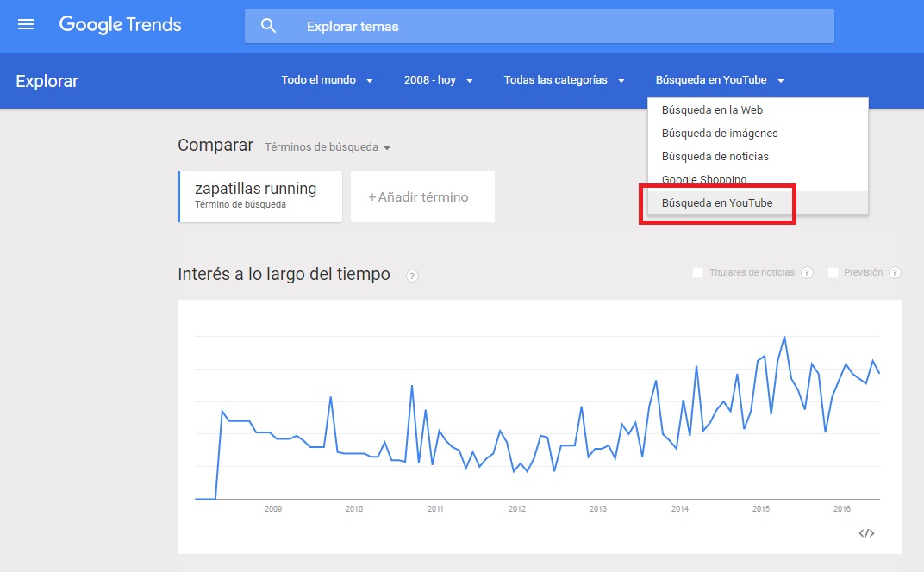Viewport: 924px width, 572px height.
Task: Open help icon next to Interés a lo largo del tiempo
Action: [413, 276]
